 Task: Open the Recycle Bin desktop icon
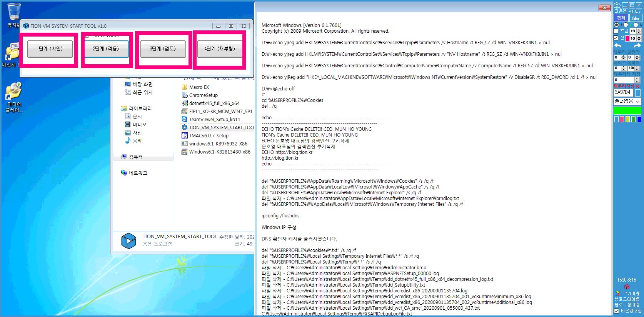(x=14, y=12)
